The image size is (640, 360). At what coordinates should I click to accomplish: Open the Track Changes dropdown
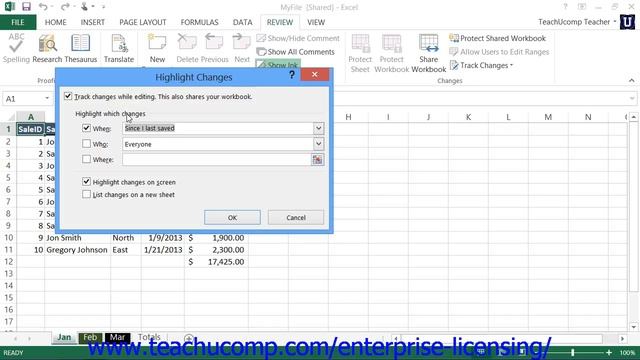point(482,65)
